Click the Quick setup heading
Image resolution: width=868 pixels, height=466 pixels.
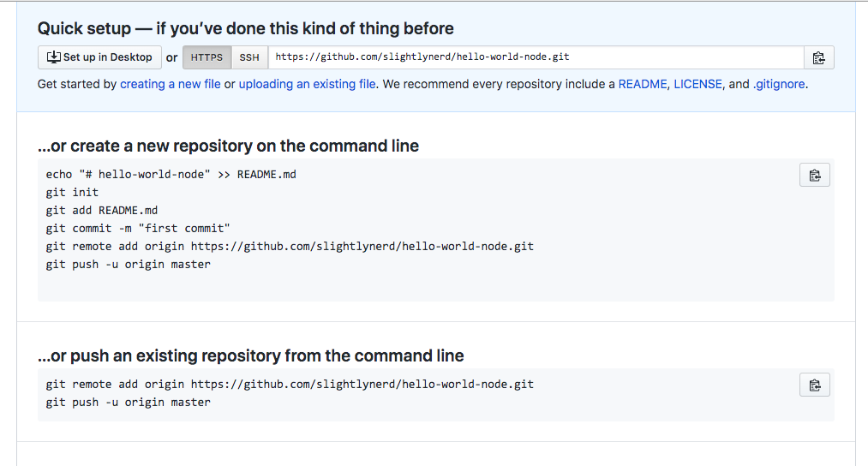pos(245,28)
